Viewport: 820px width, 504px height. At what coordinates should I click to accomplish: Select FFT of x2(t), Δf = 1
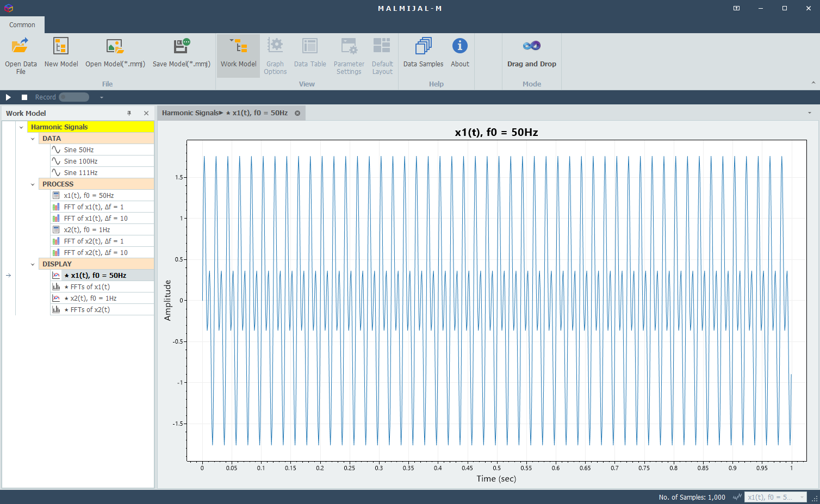pos(102,241)
